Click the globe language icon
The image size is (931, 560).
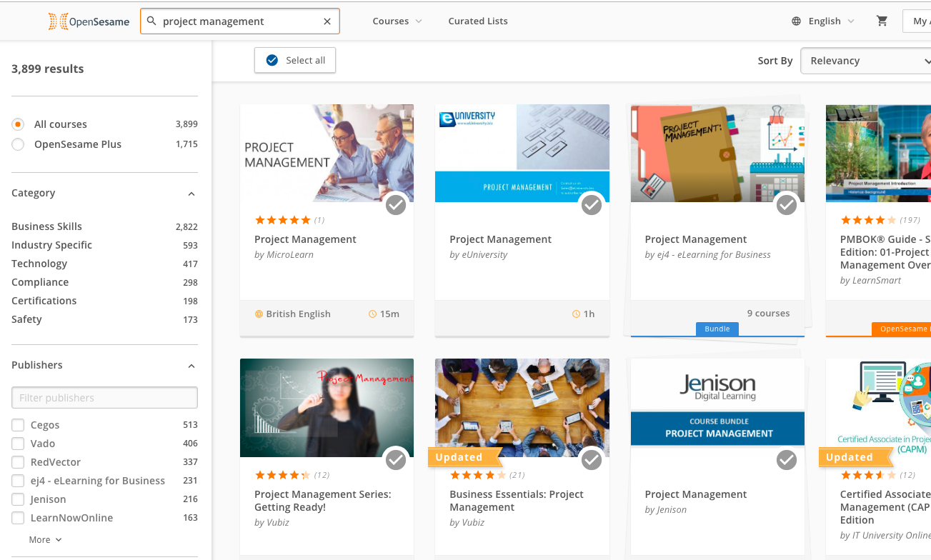click(x=796, y=21)
